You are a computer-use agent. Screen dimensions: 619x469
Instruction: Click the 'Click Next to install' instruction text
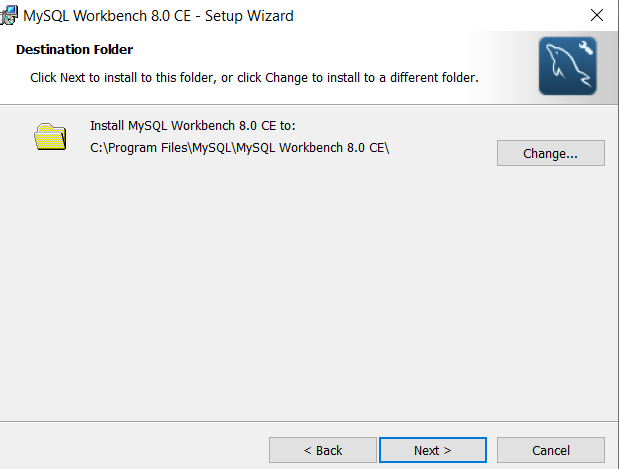click(x=254, y=78)
